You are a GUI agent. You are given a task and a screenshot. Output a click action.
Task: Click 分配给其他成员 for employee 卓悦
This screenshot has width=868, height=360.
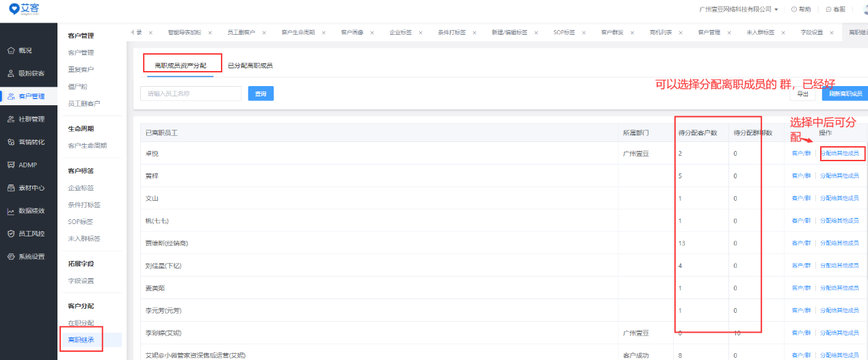point(839,154)
